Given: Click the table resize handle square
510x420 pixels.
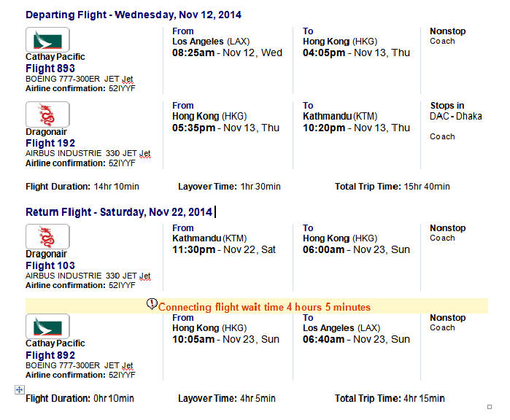Looking at the screenshot, I should click(490, 407).
